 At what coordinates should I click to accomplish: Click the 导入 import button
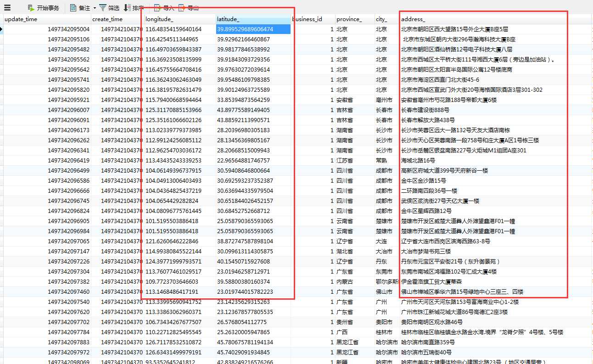(164, 8)
